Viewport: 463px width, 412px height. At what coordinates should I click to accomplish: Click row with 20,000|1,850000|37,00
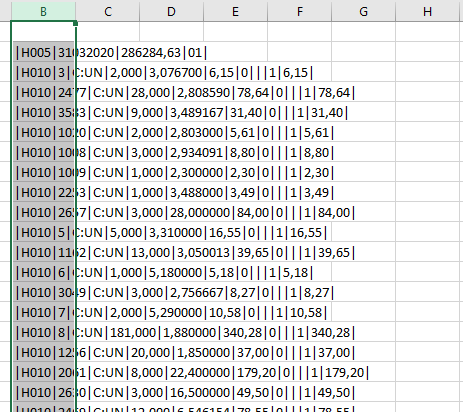coord(185,353)
